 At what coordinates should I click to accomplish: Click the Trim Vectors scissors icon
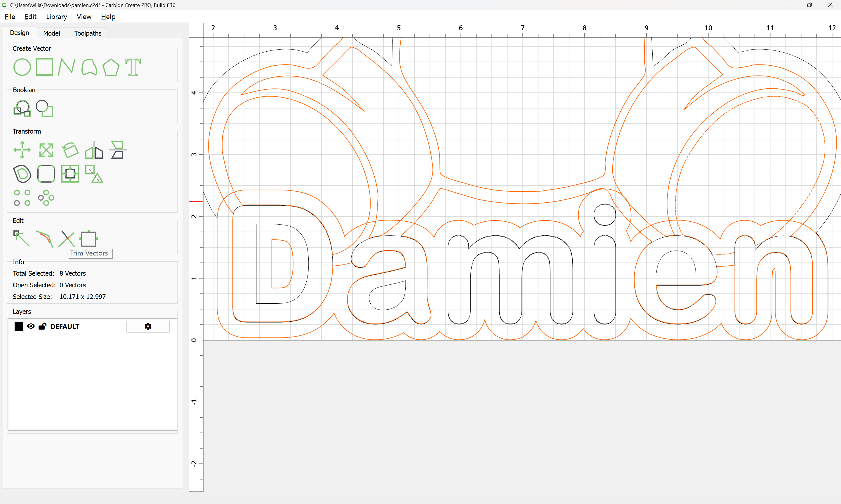click(66, 239)
